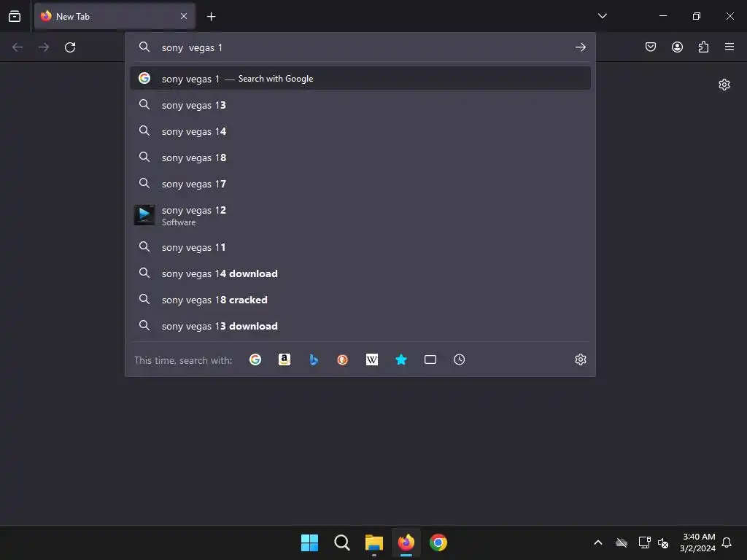The height and width of the screenshot is (560, 747).
Task: Click the go arrow in the address bar
Action: point(580,47)
